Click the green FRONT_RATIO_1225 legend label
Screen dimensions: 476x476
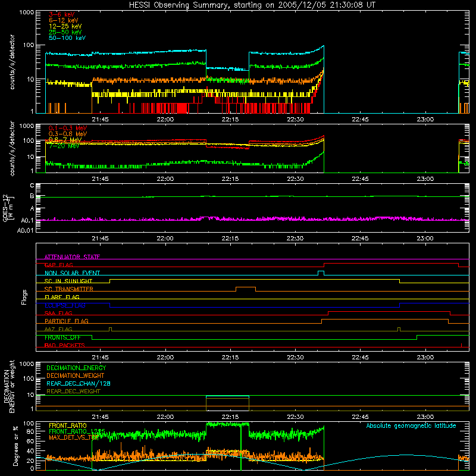coord(77,431)
